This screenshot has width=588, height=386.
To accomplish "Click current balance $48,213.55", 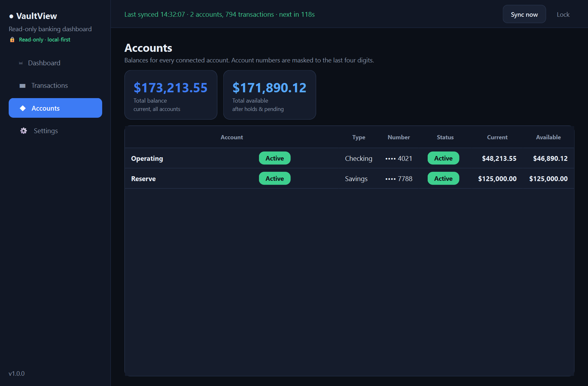I will (499, 159).
